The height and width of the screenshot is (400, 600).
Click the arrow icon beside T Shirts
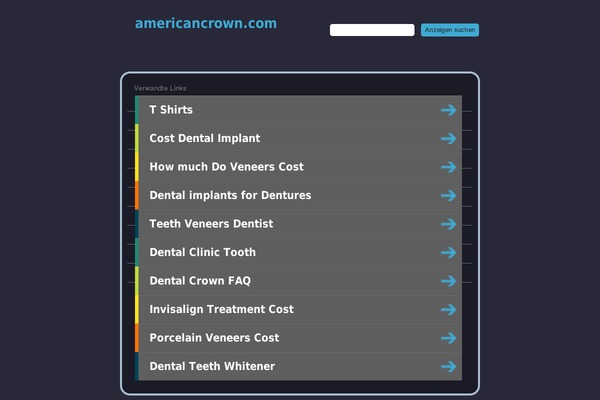tap(448, 110)
